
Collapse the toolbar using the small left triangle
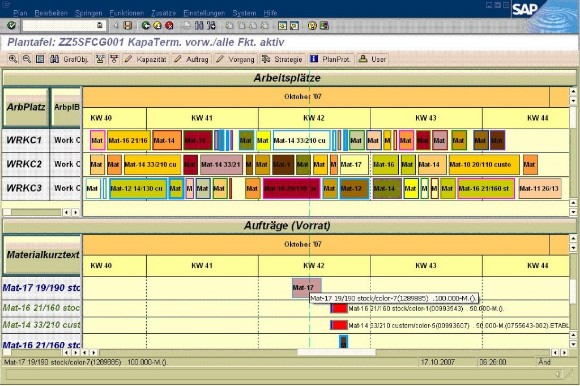click(x=116, y=26)
